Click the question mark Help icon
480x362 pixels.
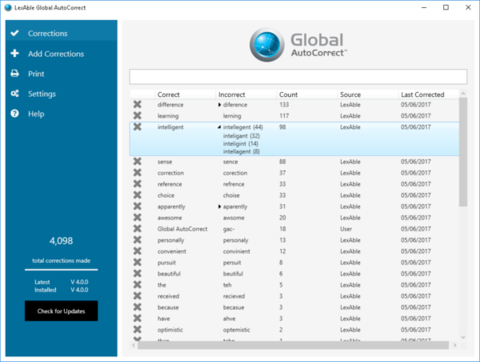coord(15,114)
